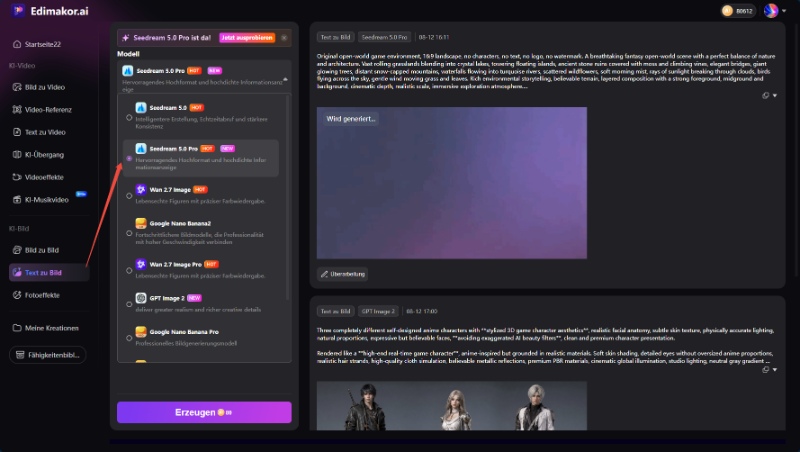Click the GPT Image 2 model icon
The height and width of the screenshot is (452, 800).
click(141, 298)
